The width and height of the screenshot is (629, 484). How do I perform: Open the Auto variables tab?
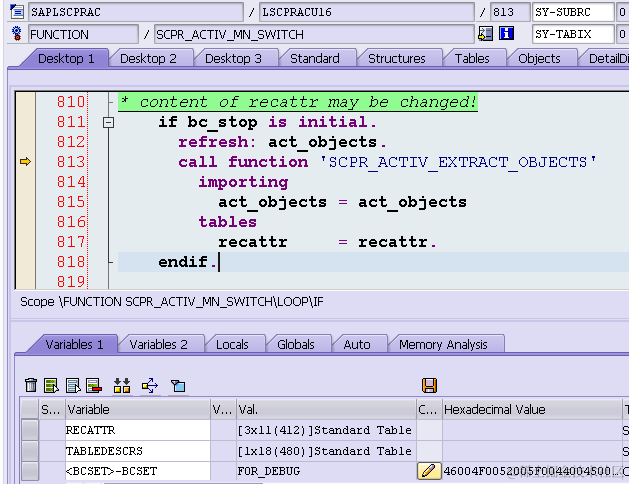coord(357,344)
